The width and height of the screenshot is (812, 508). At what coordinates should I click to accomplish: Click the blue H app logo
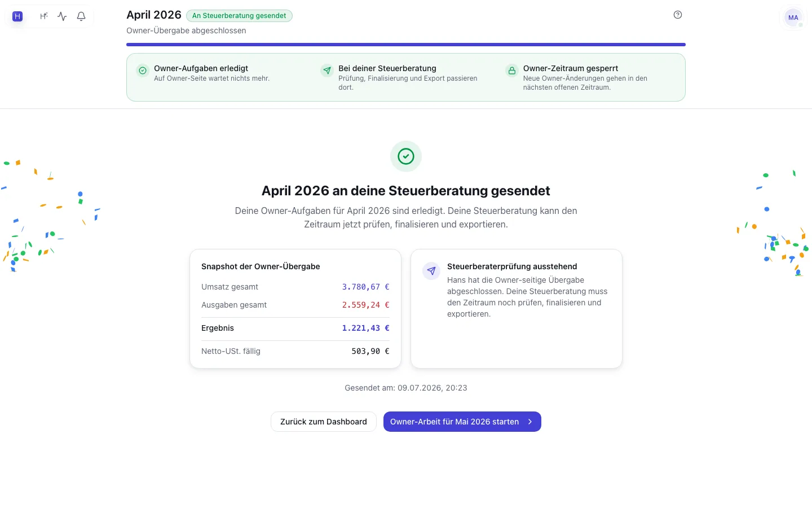click(x=17, y=16)
